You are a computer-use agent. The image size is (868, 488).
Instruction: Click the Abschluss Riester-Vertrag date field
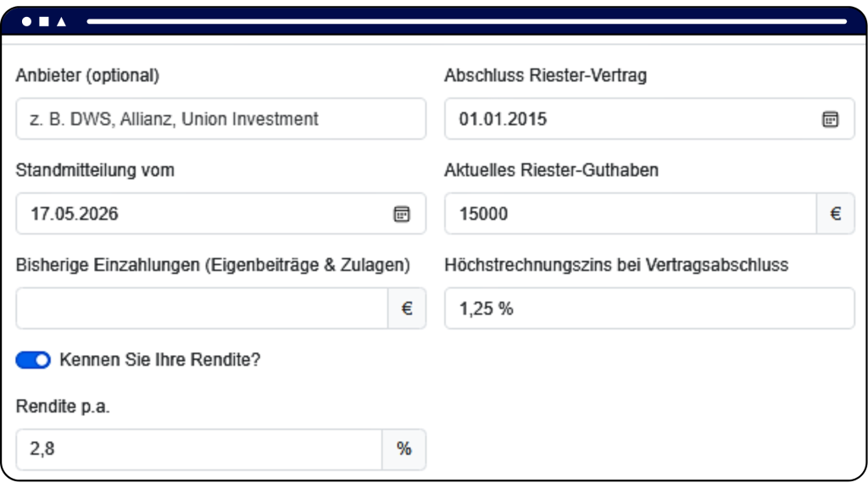point(649,119)
